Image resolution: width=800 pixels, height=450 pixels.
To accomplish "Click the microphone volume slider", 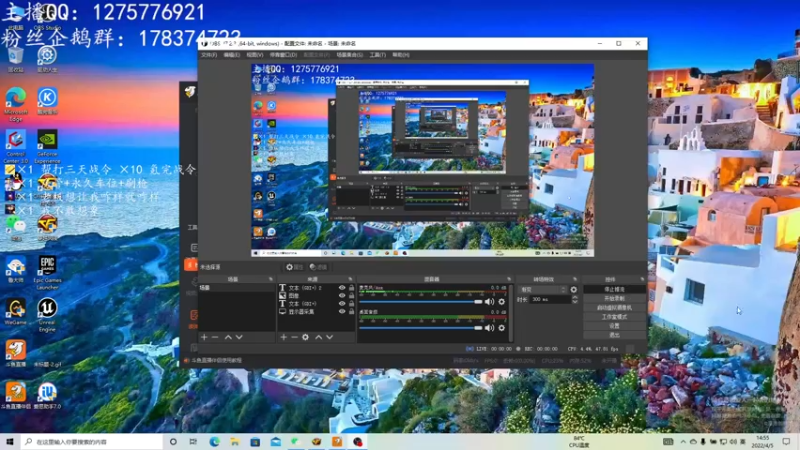I will pos(421,302).
